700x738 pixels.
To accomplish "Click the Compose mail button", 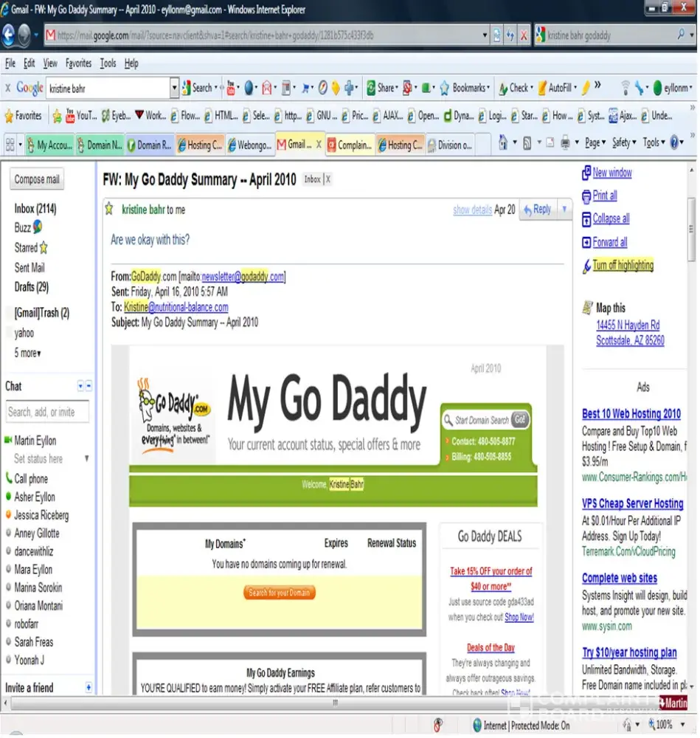I will (x=37, y=179).
